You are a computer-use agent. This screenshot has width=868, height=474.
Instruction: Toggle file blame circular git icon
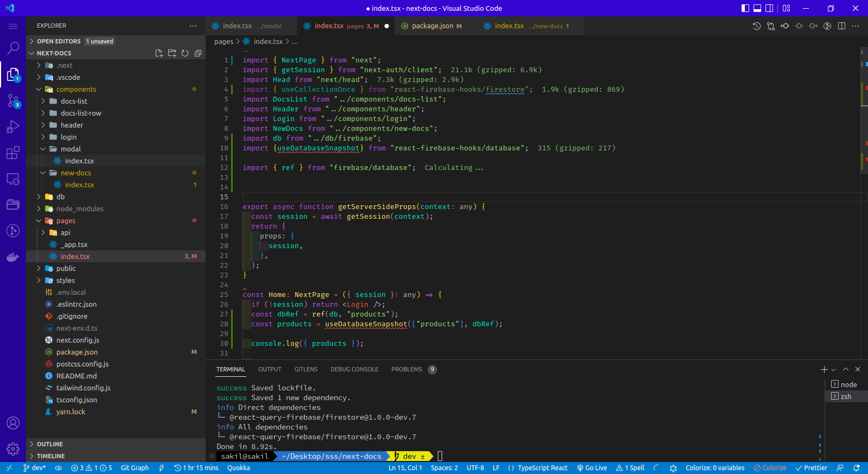(827, 26)
